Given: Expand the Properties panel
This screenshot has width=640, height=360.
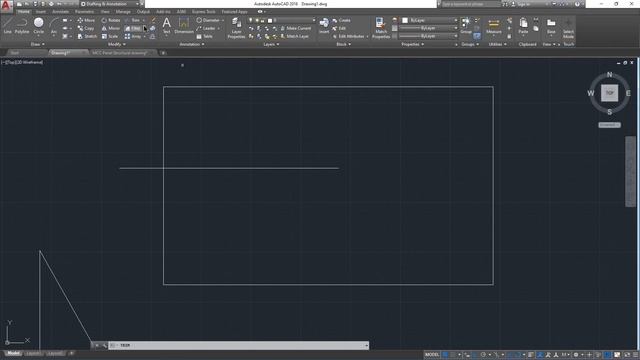Looking at the screenshot, I should (x=413, y=44).
